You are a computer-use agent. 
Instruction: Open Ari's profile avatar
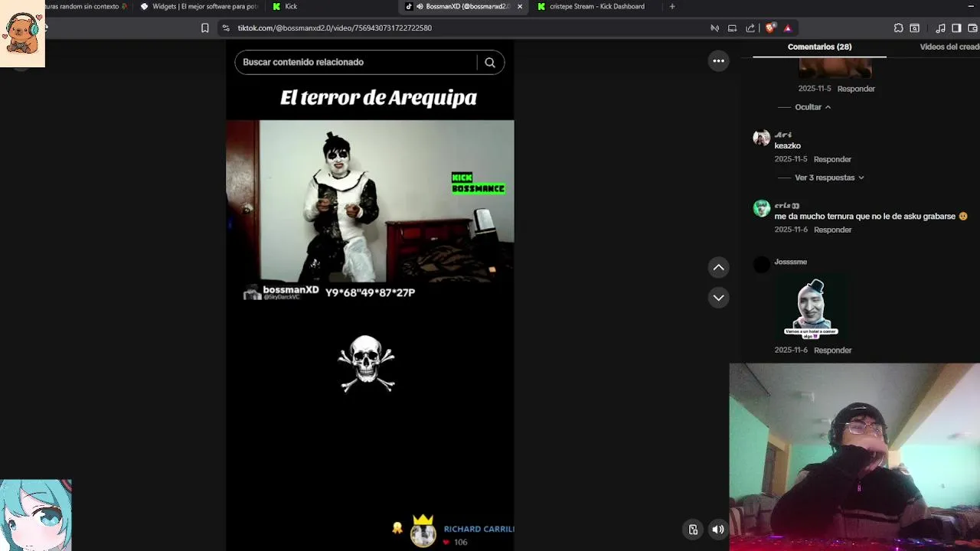click(x=761, y=139)
